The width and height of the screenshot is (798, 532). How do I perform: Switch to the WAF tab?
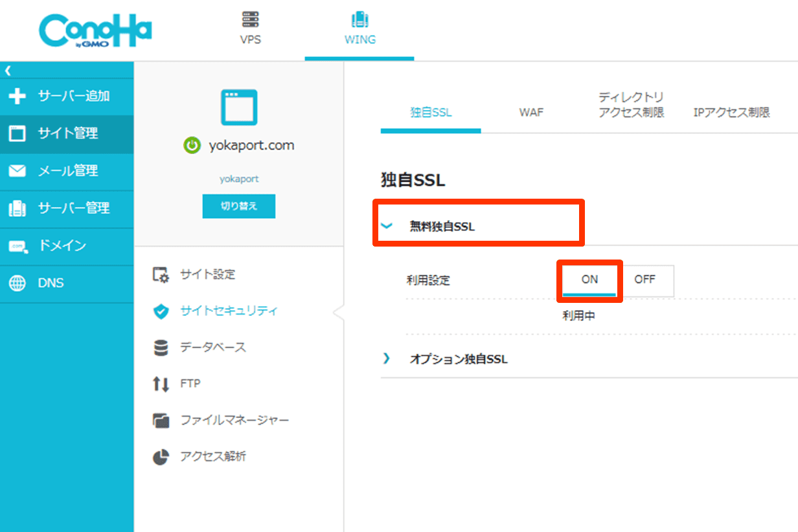tap(531, 113)
